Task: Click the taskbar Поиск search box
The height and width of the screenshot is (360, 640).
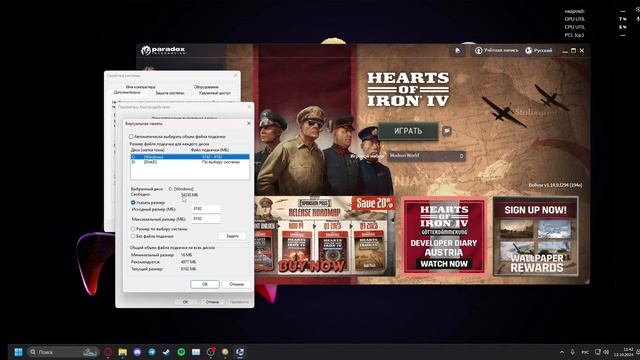Action: coord(63,352)
